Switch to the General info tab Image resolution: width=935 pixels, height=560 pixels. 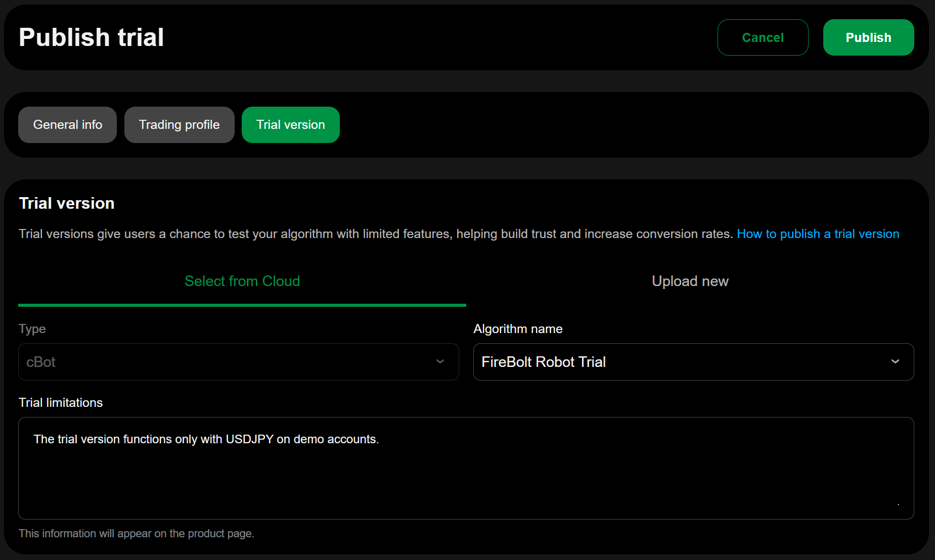68,125
